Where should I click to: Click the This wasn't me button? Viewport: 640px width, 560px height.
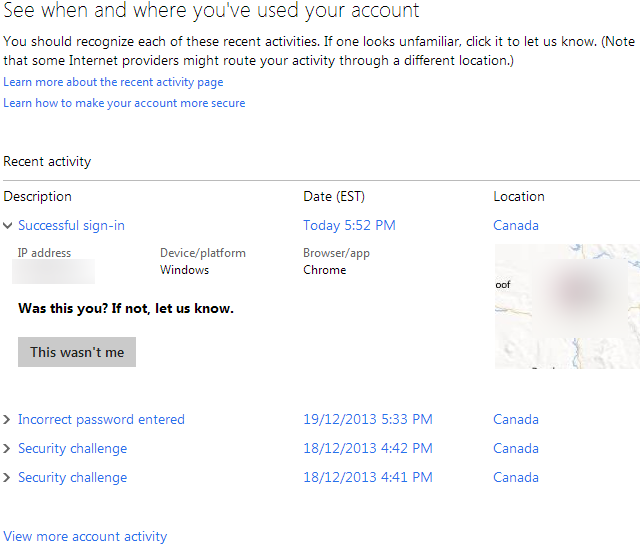click(77, 352)
